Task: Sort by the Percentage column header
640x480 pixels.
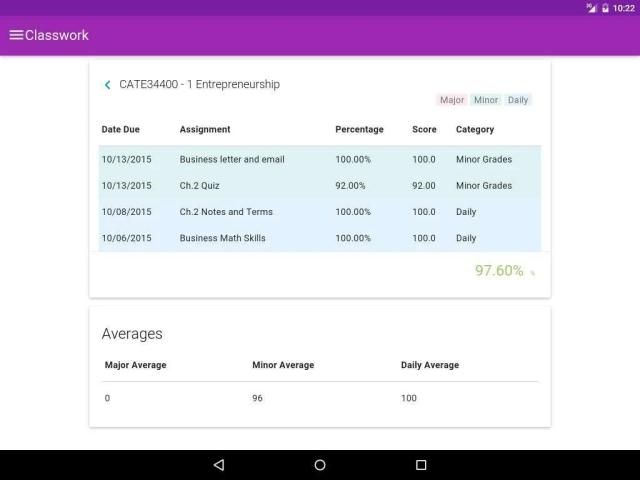Action: coord(359,129)
